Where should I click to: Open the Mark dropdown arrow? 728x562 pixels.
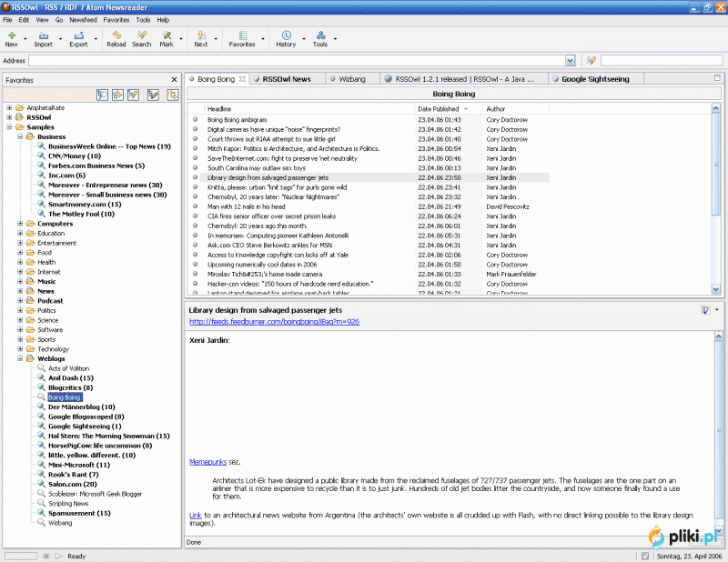click(x=181, y=39)
